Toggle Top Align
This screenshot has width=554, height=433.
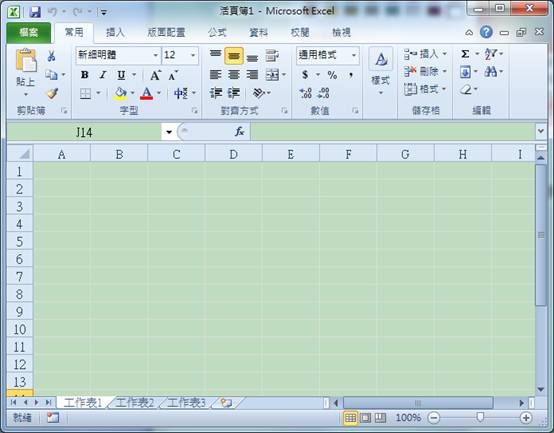(x=216, y=55)
